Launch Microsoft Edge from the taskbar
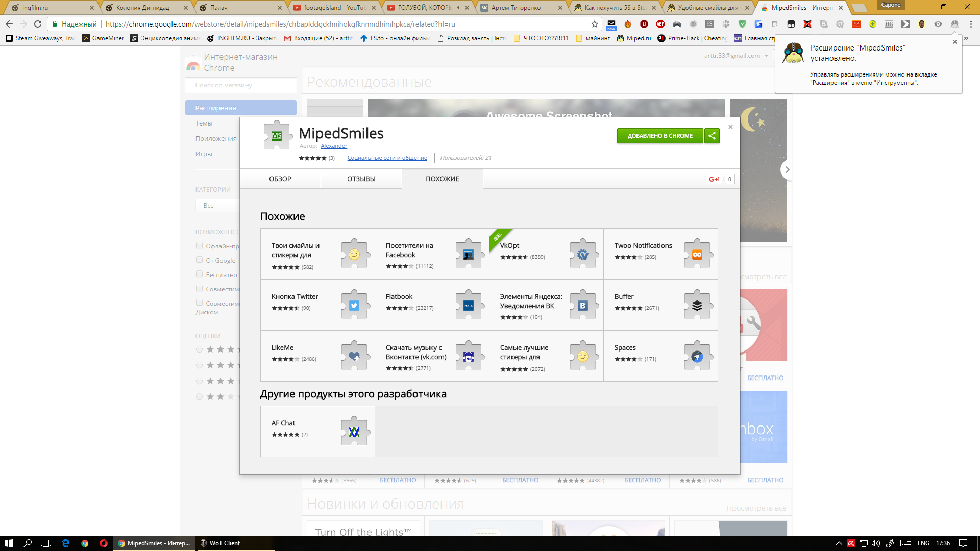This screenshot has width=980, height=551. point(66,543)
